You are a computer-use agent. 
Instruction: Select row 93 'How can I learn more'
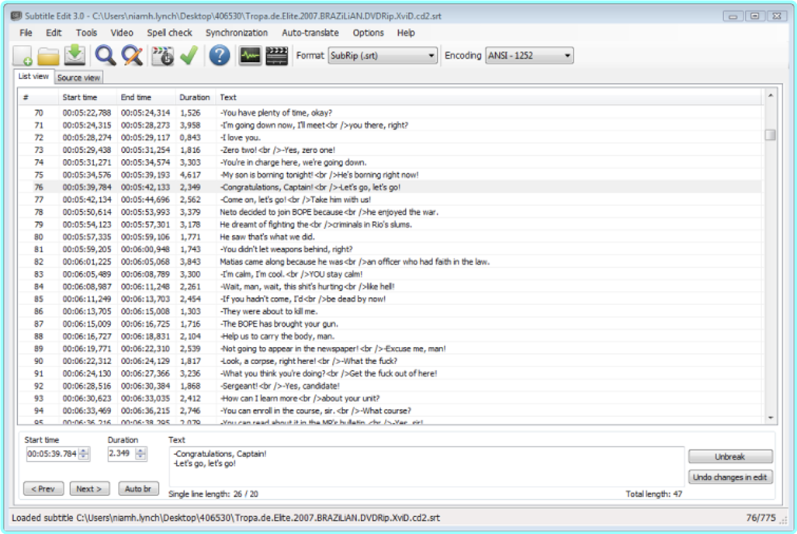(x=390, y=398)
